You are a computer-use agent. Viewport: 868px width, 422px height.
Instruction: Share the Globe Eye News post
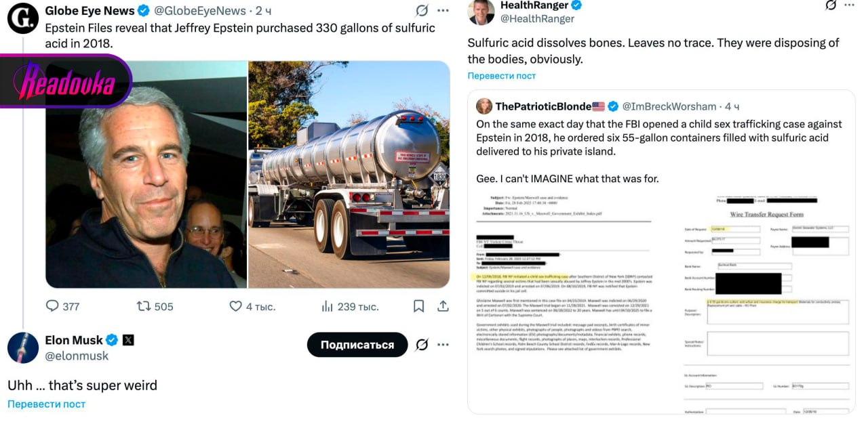pyautogui.click(x=443, y=306)
